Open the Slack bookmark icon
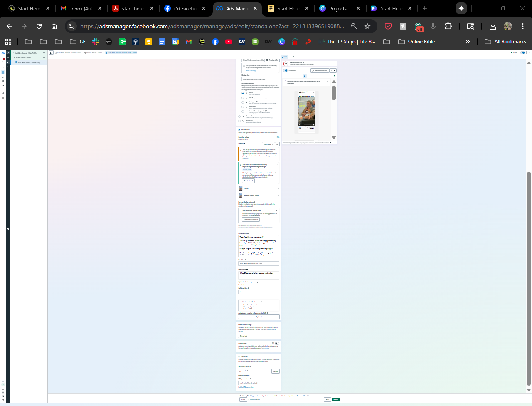532x406 pixels. pyautogui.click(x=96, y=42)
